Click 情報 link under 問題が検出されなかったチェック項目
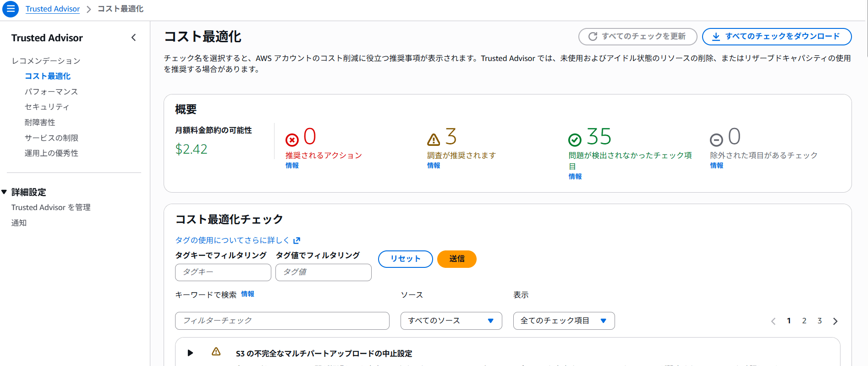This screenshot has width=868, height=366. point(575,177)
